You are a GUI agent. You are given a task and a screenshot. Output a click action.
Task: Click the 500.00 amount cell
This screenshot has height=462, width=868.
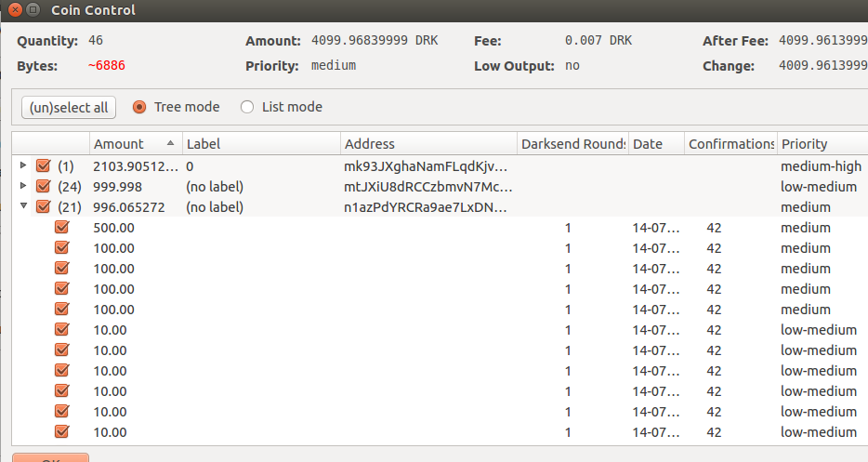click(x=113, y=228)
